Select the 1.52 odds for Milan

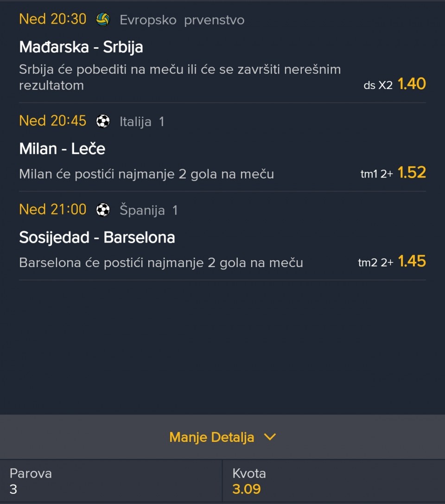412,172
